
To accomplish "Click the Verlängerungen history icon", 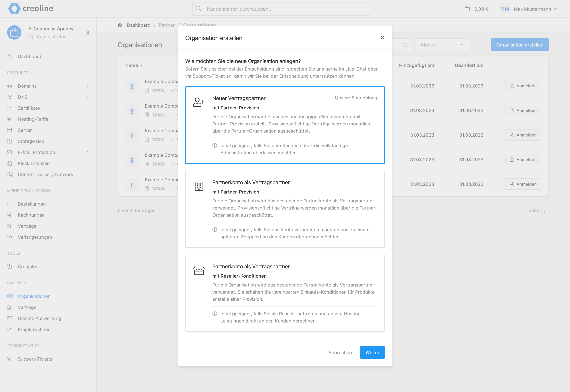I will click(x=10, y=237).
